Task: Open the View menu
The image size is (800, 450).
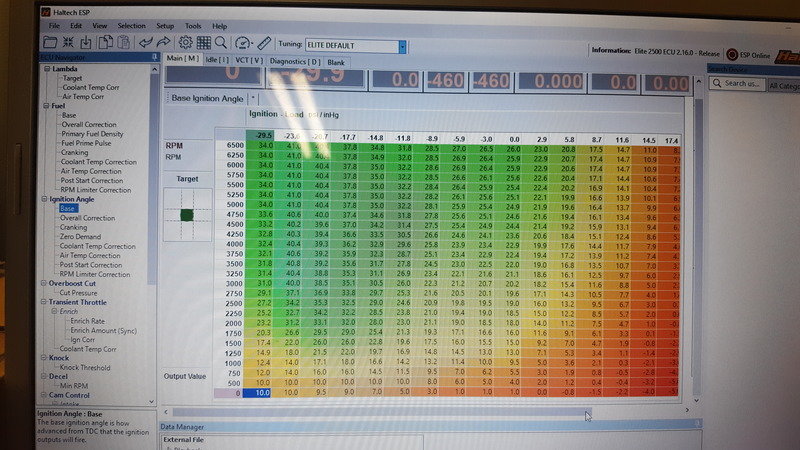Action: click(x=99, y=26)
